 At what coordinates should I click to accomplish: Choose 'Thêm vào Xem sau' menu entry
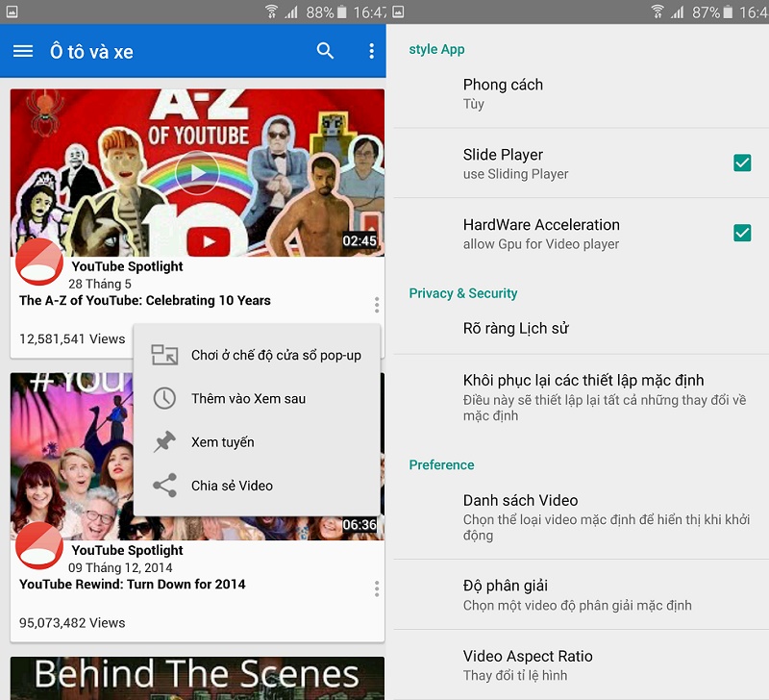coord(257,398)
